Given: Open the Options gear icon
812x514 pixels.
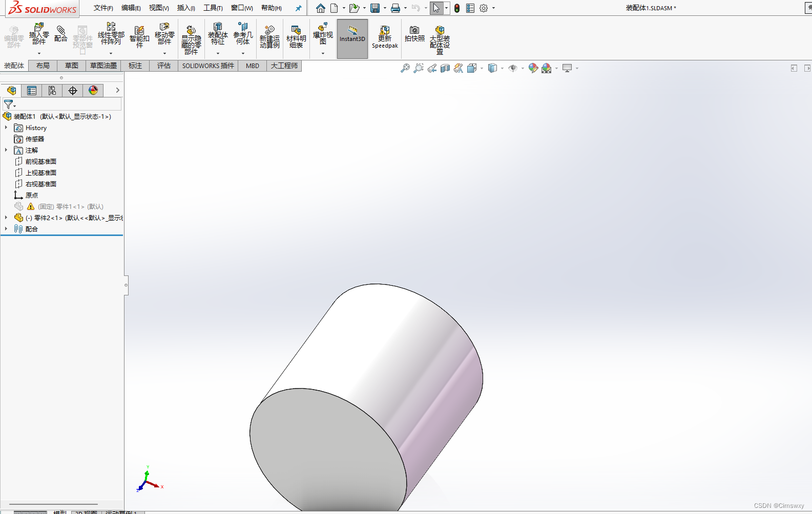Looking at the screenshot, I should pos(484,8).
